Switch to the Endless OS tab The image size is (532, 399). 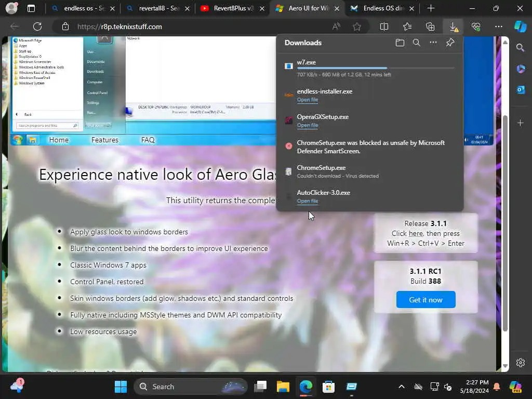click(x=382, y=8)
